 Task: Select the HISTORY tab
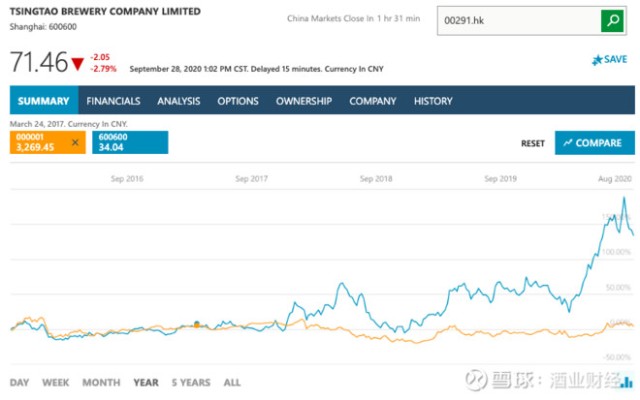[x=433, y=101]
